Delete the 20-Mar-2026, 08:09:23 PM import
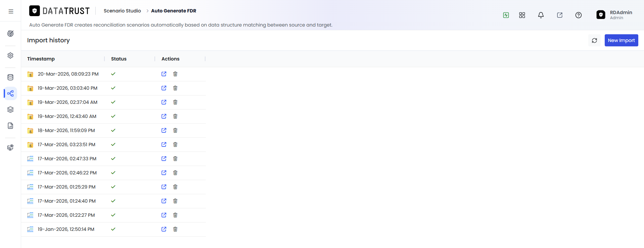Viewport: 644px width, 248px height. click(x=175, y=74)
